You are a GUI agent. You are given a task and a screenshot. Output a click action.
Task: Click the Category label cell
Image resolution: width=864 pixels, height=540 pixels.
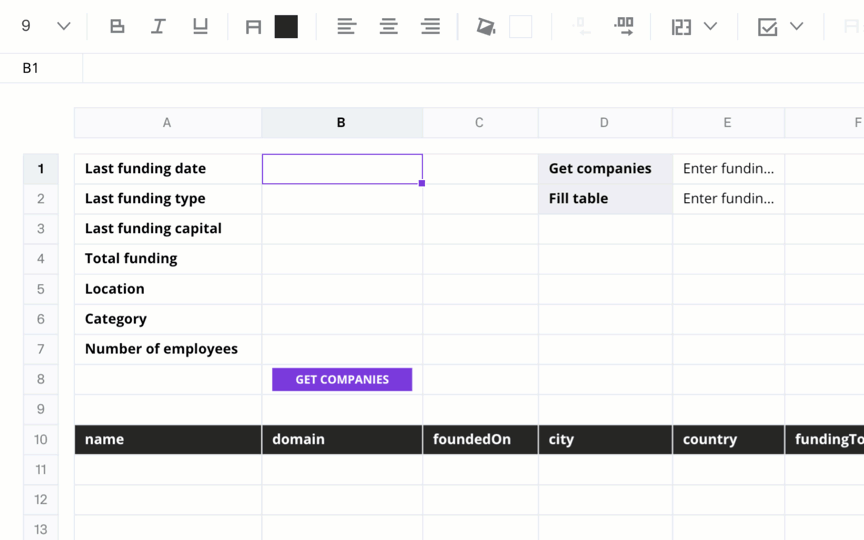coord(168,319)
